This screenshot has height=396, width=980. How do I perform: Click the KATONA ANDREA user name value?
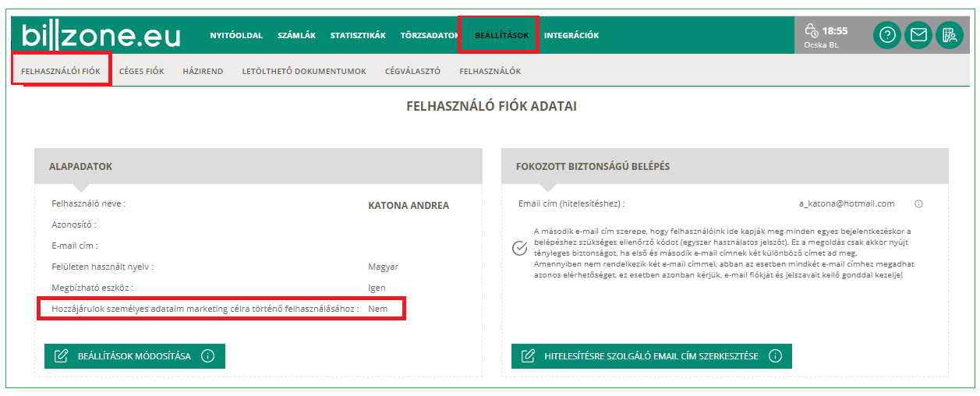[x=409, y=206]
